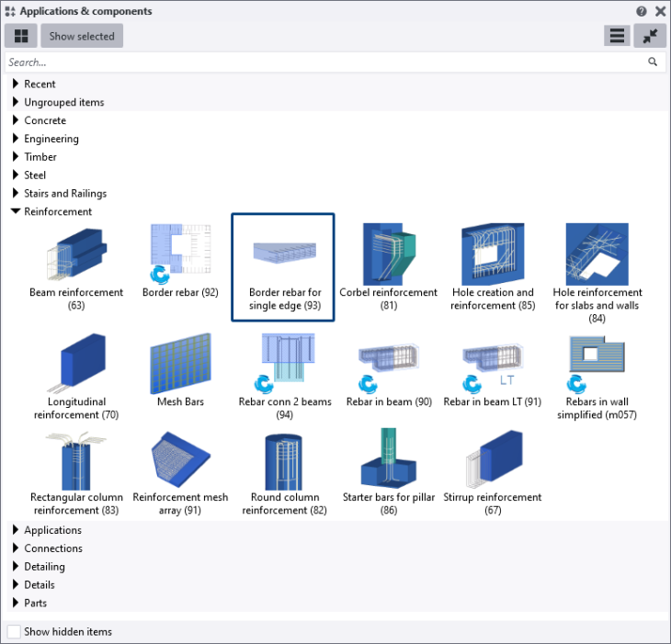Collapse the Reinforcement group
This screenshot has height=644, width=671.
click(16, 211)
